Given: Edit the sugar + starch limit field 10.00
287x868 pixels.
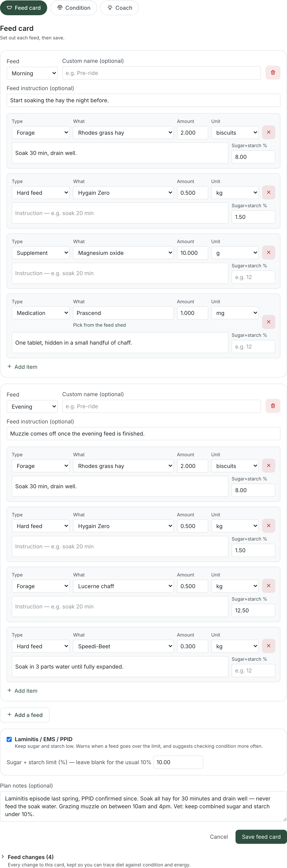Looking at the screenshot, I should 178,762.
